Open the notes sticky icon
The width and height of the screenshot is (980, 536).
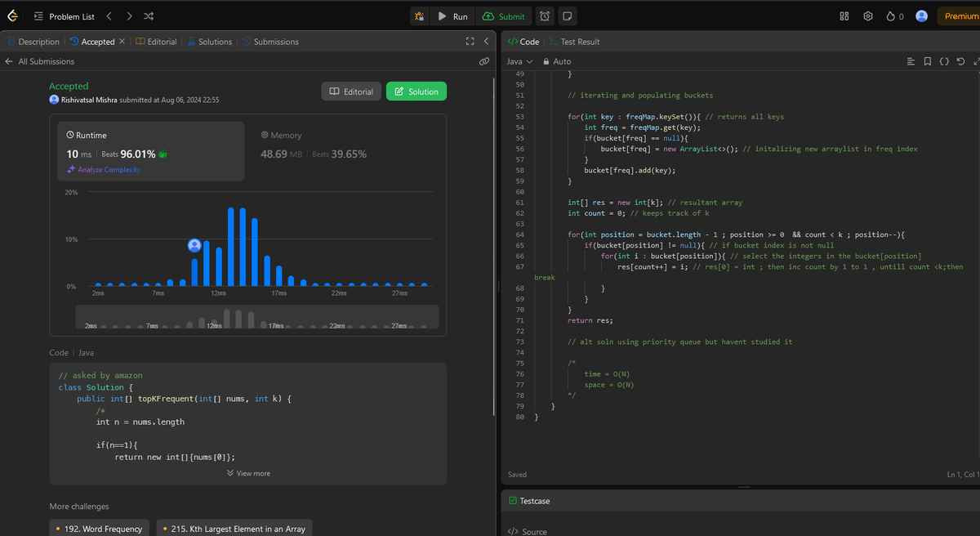[x=568, y=16]
